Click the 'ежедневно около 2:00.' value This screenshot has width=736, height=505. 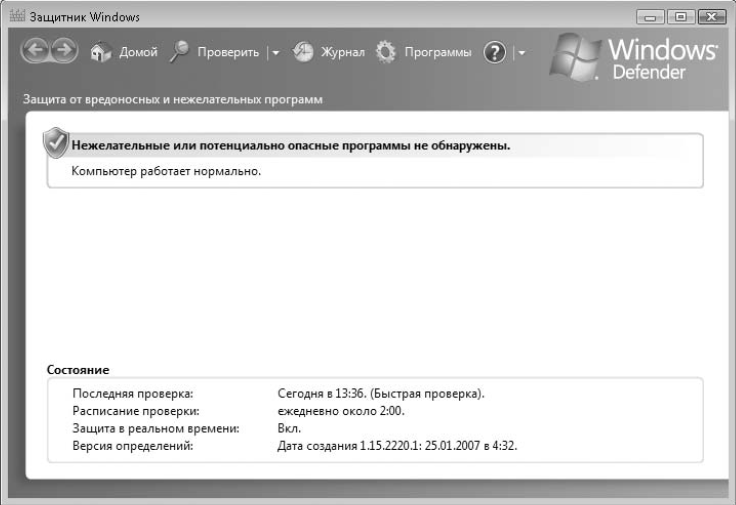[x=341, y=411]
